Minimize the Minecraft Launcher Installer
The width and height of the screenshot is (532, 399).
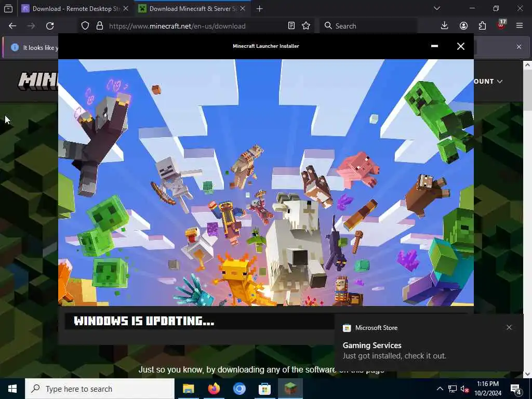(434, 46)
